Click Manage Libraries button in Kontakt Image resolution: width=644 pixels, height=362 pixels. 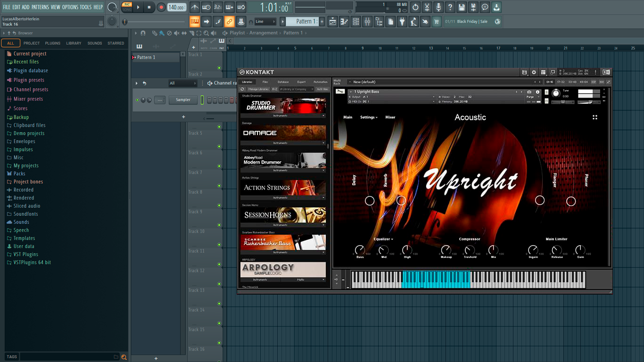tap(258, 89)
